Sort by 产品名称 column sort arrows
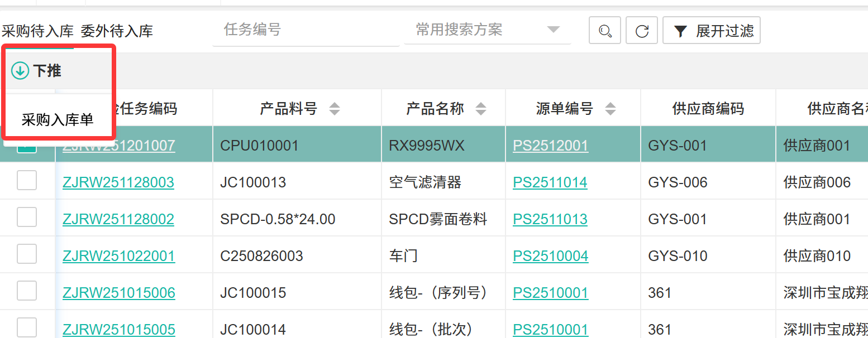Screen dimensions: 868x338 click(480, 109)
